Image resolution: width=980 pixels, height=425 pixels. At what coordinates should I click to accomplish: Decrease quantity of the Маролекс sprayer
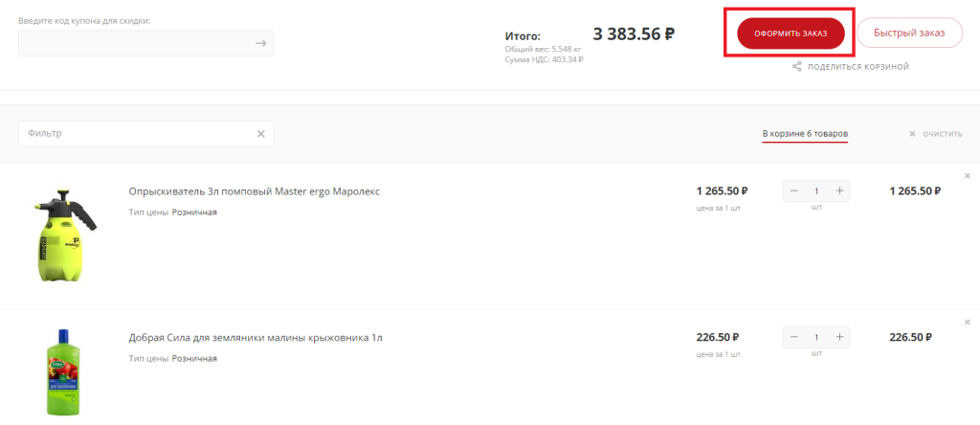pyautogui.click(x=794, y=191)
